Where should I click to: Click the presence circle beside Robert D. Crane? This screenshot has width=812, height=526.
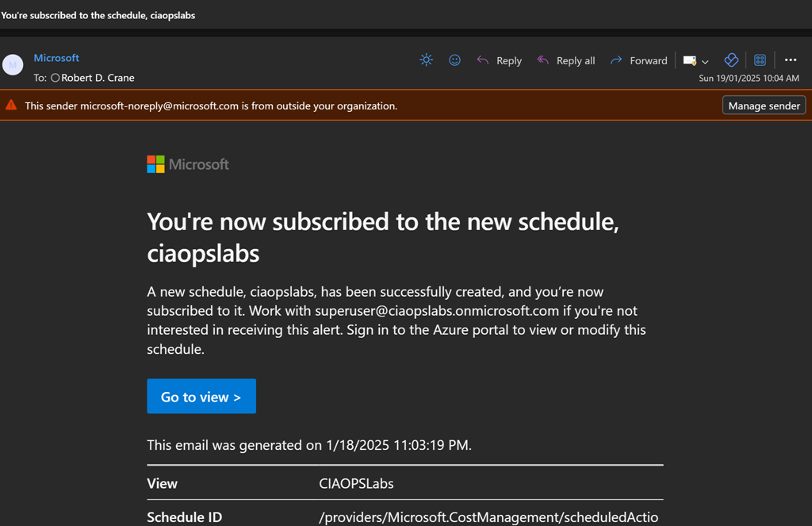tap(55, 78)
